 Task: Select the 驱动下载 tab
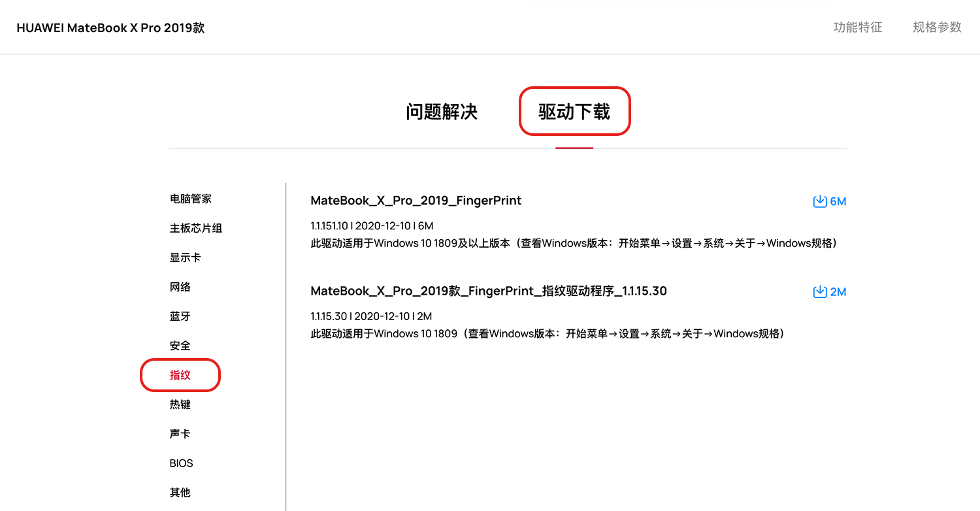click(x=574, y=112)
